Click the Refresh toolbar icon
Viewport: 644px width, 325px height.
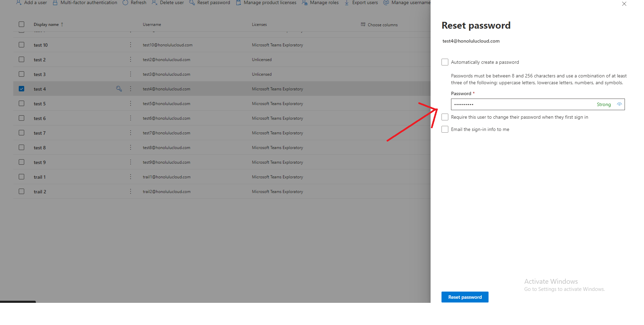tap(125, 3)
